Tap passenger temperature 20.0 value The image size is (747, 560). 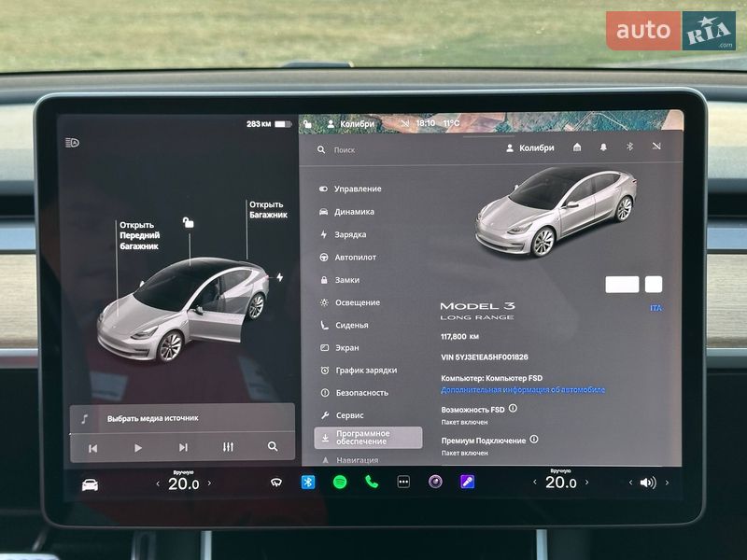click(561, 483)
